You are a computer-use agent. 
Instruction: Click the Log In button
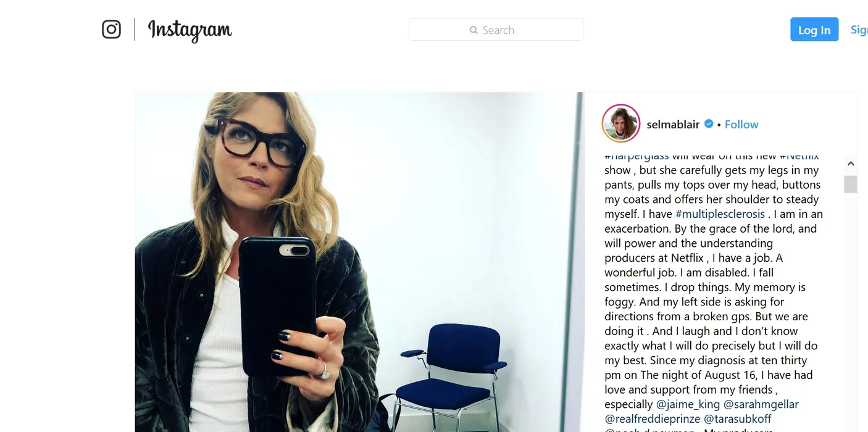click(x=814, y=30)
